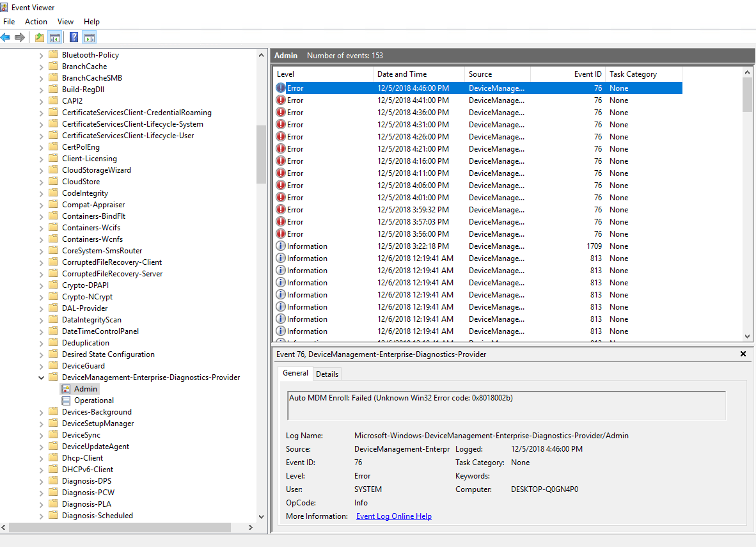Close the event preview pane
756x547 pixels.
tap(743, 353)
